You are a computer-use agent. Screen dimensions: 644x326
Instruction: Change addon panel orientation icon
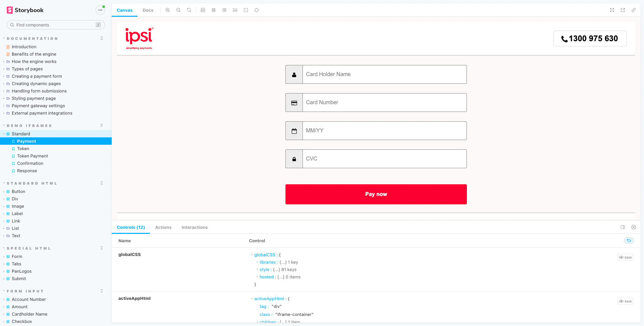pyautogui.click(x=623, y=227)
